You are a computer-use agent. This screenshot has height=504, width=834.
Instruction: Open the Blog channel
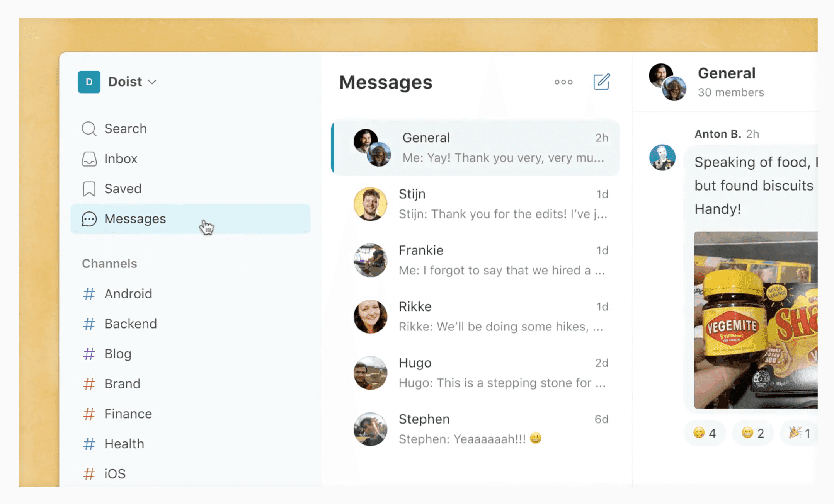(x=191, y=354)
